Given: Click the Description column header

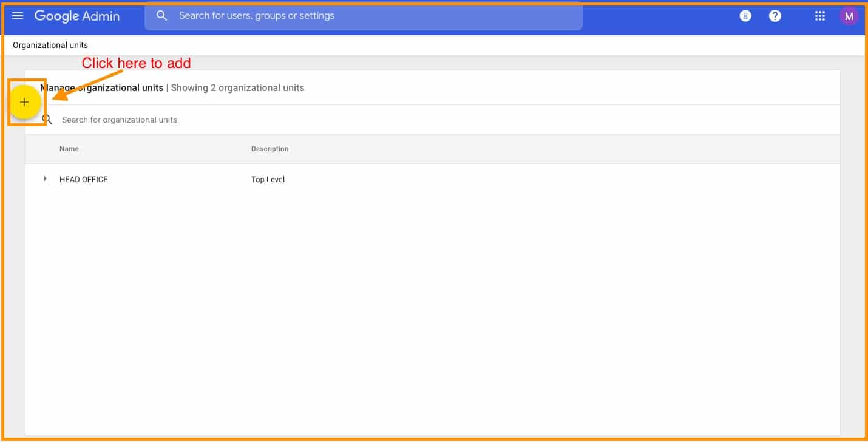Looking at the screenshot, I should pyautogui.click(x=270, y=149).
